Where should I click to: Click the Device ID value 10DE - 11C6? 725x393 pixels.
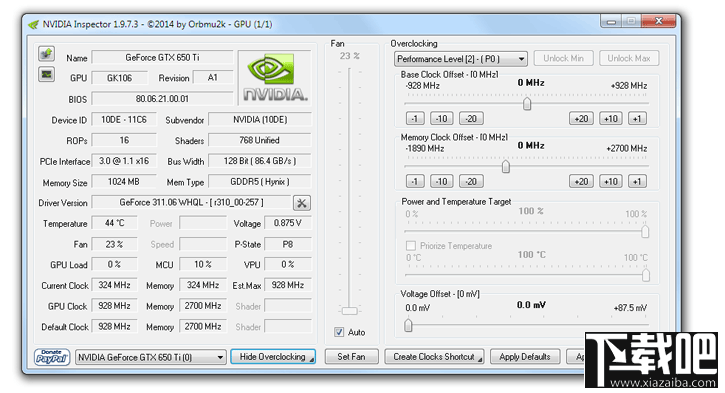(x=124, y=120)
